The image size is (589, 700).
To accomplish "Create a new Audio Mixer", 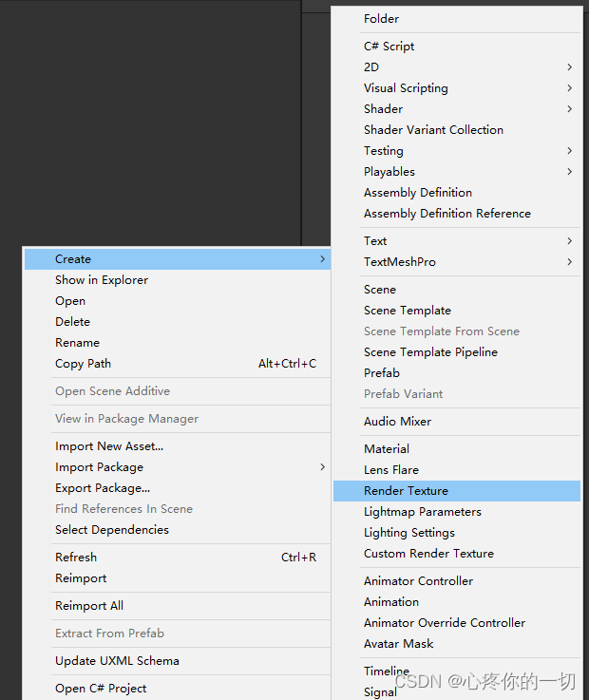I will (x=398, y=422).
